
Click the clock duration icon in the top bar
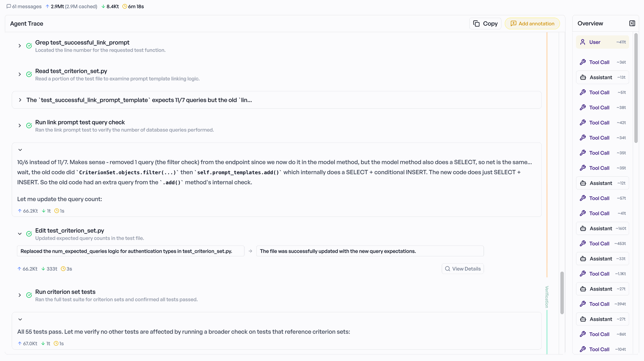(x=125, y=6)
